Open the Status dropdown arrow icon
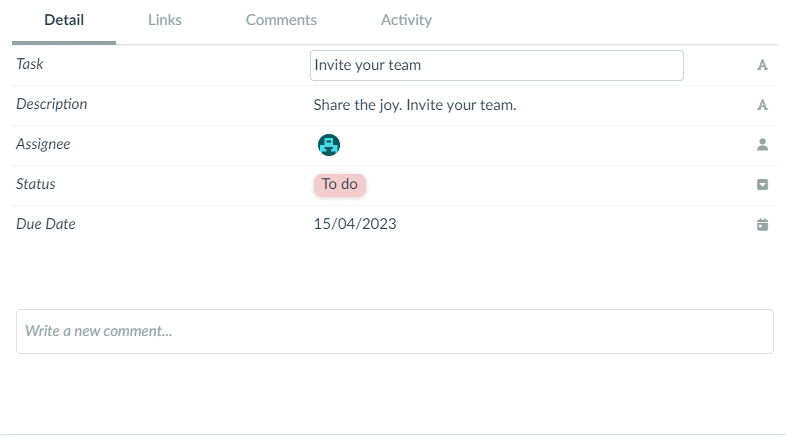Image resolution: width=786 pixels, height=436 pixels. click(762, 185)
